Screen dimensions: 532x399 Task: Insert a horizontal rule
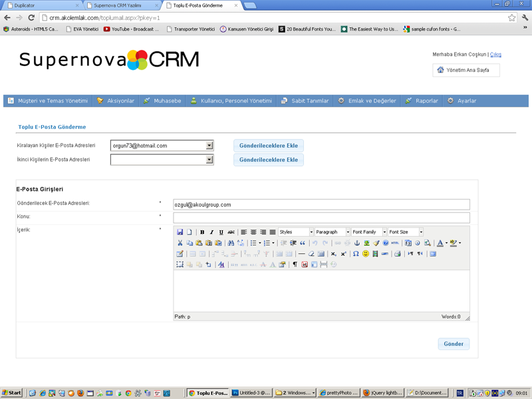click(302, 254)
